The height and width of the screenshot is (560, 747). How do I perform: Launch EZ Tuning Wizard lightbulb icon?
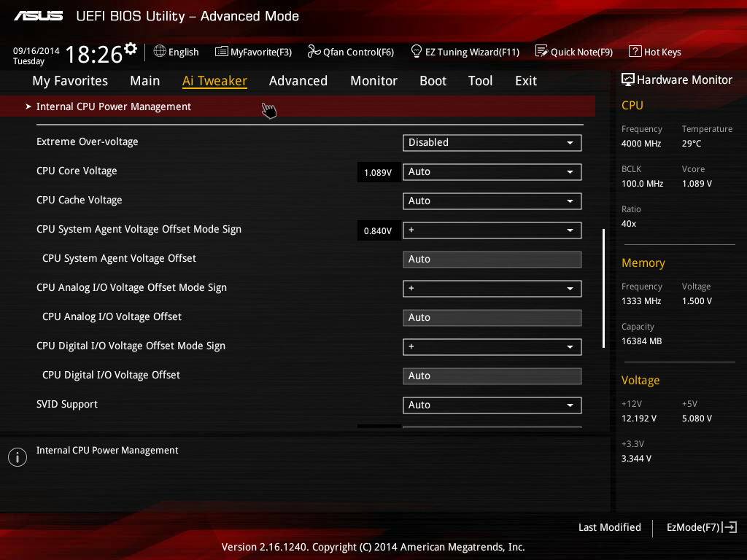(x=417, y=51)
